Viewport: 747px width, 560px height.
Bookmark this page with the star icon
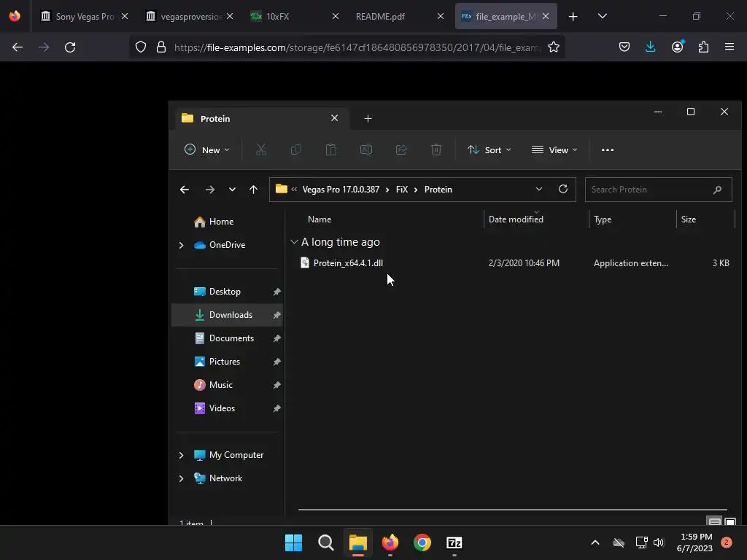(x=553, y=47)
